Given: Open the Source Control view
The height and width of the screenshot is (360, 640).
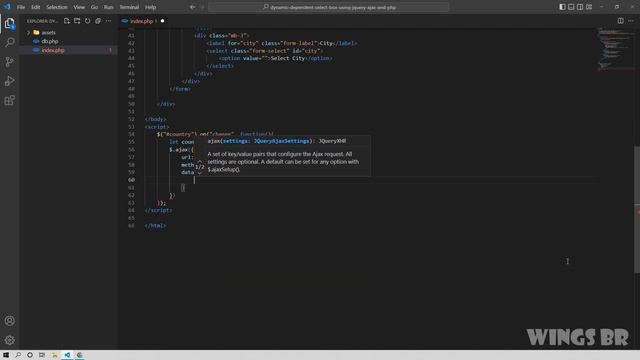Looking at the screenshot, I should (x=9, y=62).
